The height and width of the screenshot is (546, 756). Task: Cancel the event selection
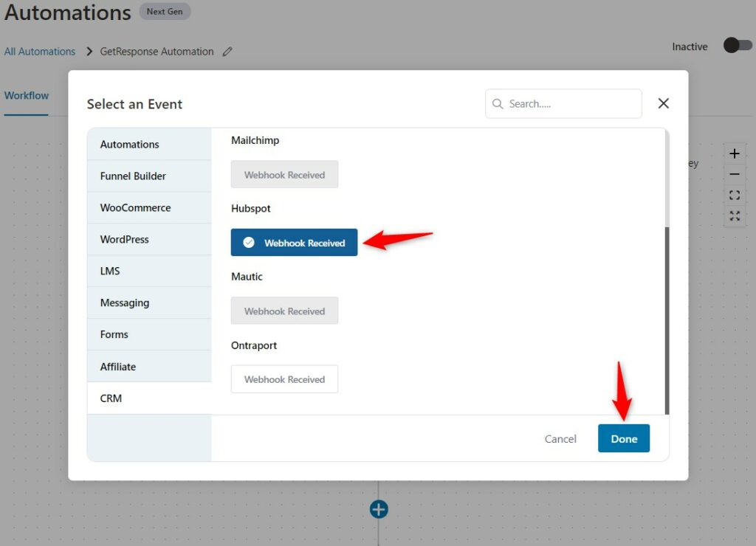(x=560, y=439)
